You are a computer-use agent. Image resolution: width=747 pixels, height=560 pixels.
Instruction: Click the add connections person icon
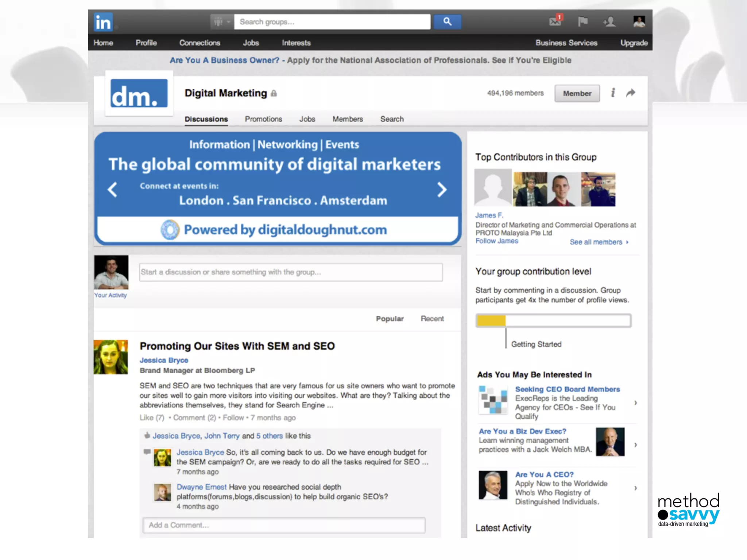609,22
